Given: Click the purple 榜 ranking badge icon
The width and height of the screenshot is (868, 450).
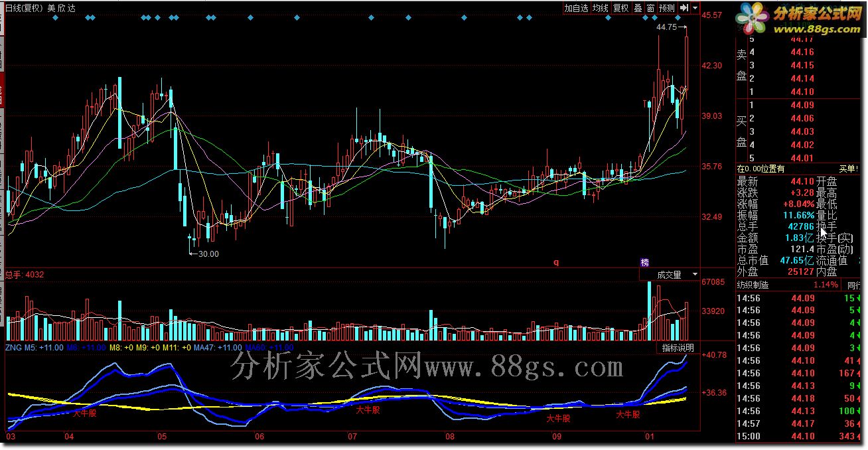Looking at the screenshot, I should tap(644, 262).
